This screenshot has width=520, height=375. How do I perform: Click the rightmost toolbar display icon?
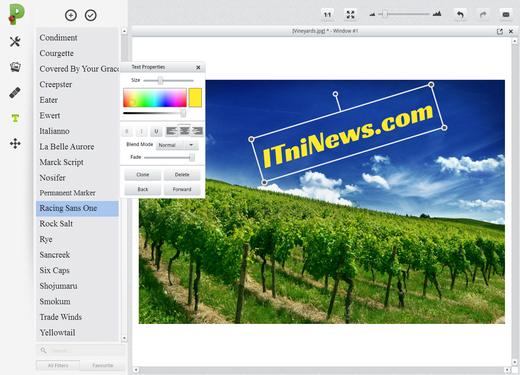(x=506, y=15)
